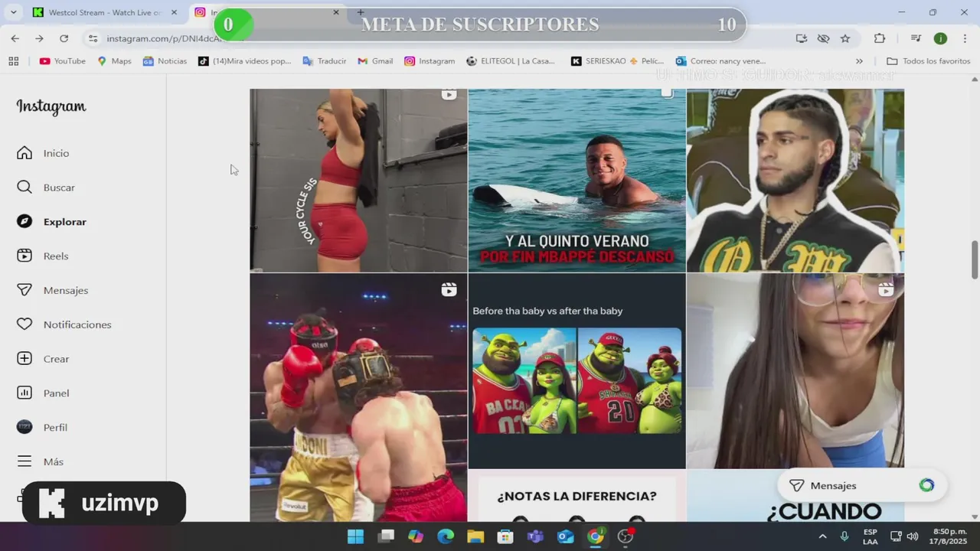
Task: View site information icon in address bar
Action: coord(93,38)
